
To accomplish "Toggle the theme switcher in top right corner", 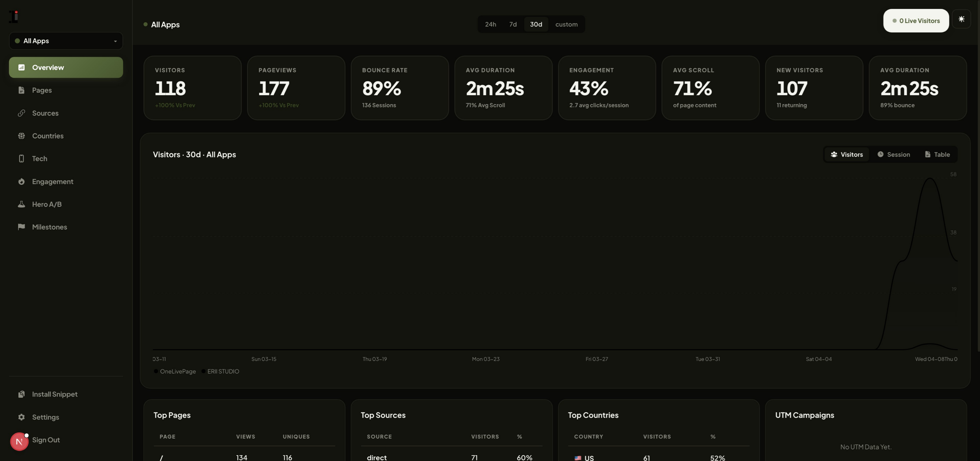I will click(x=962, y=19).
